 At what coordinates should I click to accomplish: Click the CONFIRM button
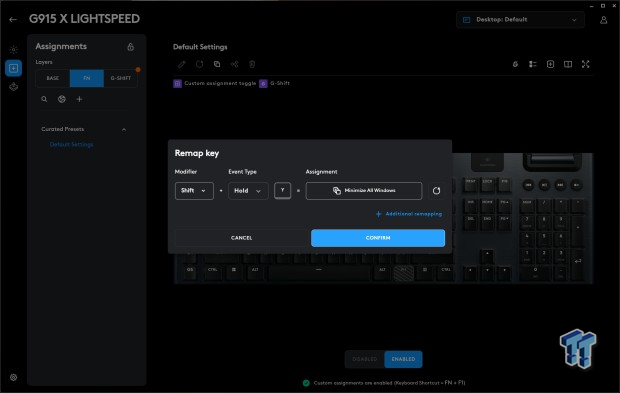pyautogui.click(x=378, y=238)
